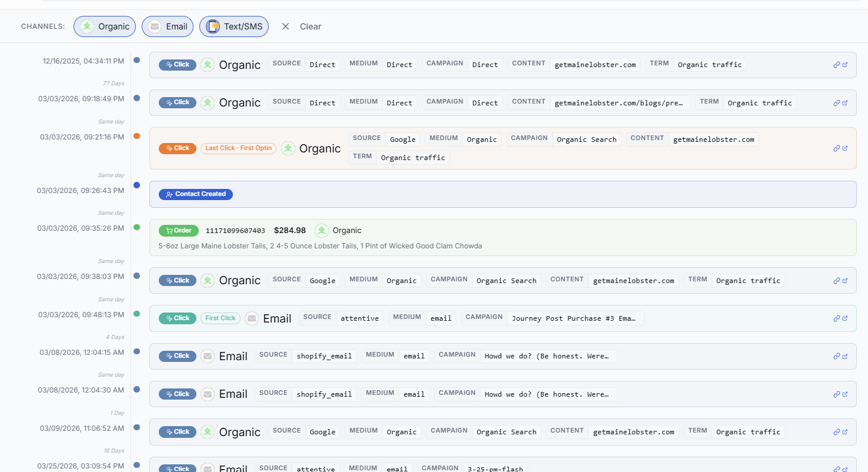The image size is (868, 472).
Task: Click campaign 3-25-pm-flash at the bottom
Action: [x=495, y=468]
